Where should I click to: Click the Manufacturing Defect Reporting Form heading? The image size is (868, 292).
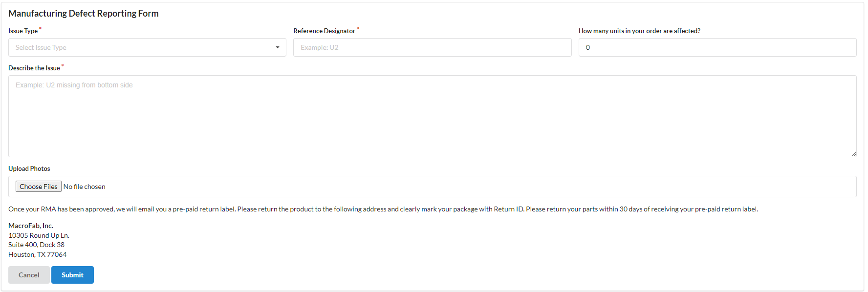coord(84,13)
